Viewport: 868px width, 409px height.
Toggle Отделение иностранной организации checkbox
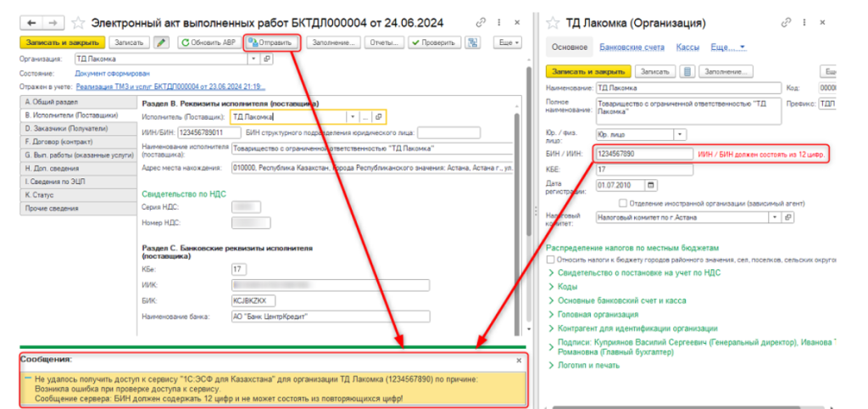623,203
